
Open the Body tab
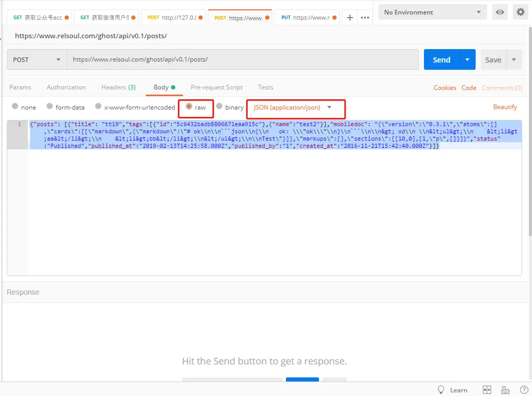pyautogui.click(x=164, y=87)
